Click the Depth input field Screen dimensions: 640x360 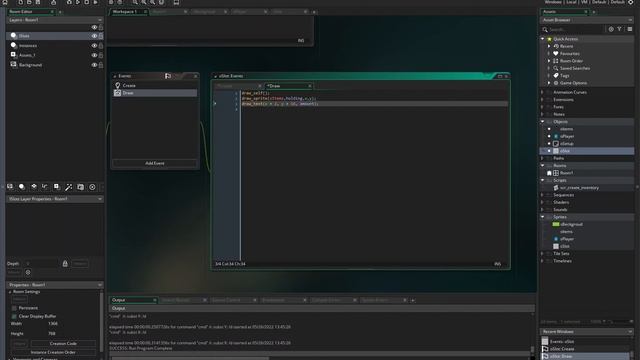tap(40, 264)
